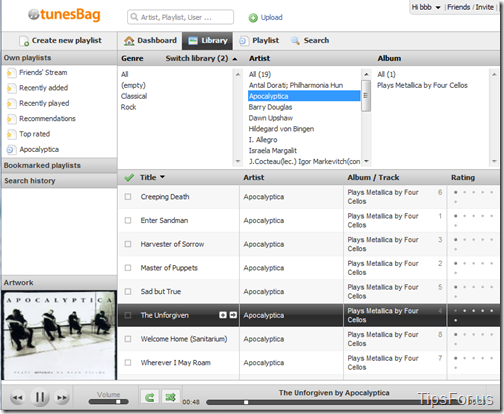Click the search magnifier icon in search box

(134, 17)
